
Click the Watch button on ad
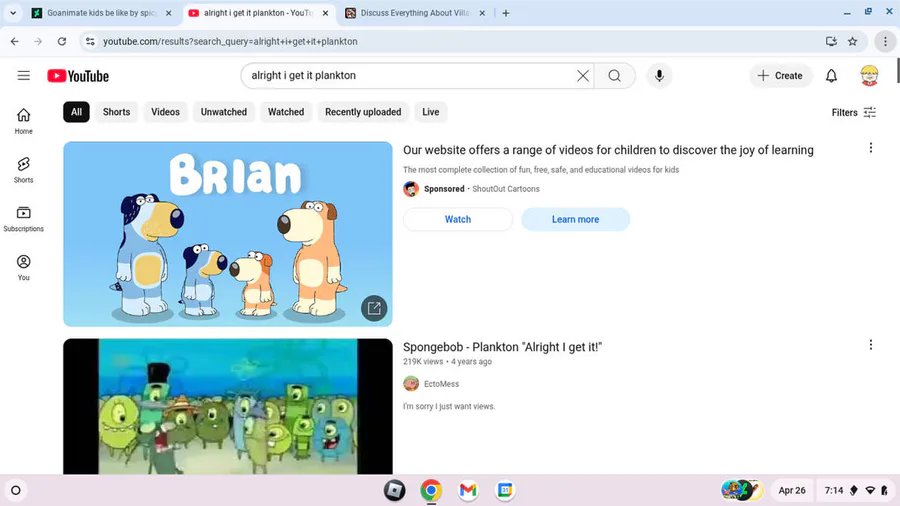pos(458,219)
